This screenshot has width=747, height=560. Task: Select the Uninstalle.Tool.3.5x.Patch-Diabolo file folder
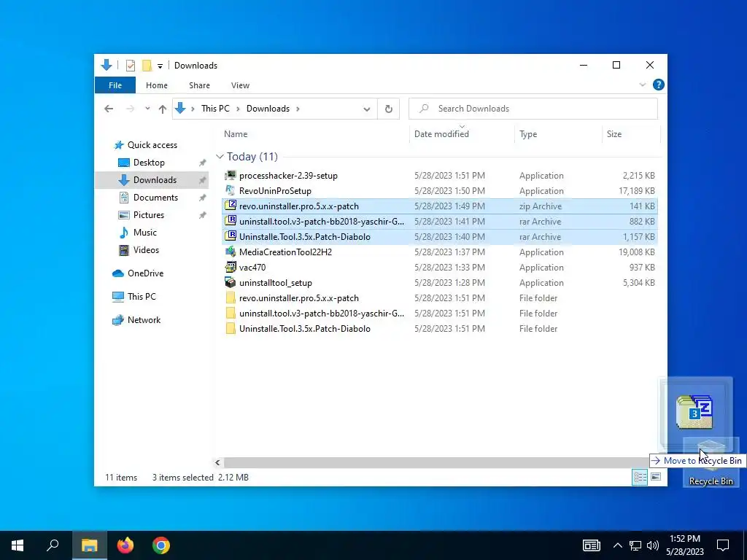pos(439,329)
